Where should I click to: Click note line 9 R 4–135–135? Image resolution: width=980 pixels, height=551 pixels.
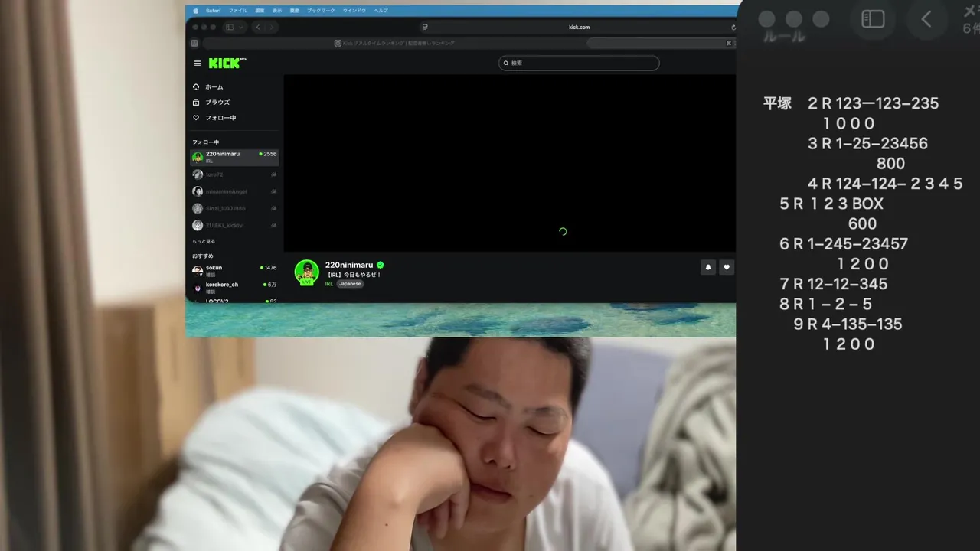click(848, 324)
